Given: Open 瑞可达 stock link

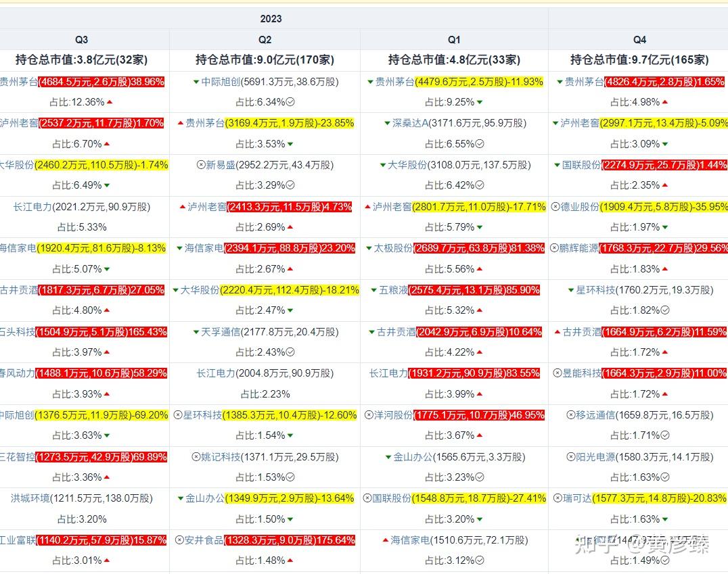Looking at the screenshot, I should [577, 498].
